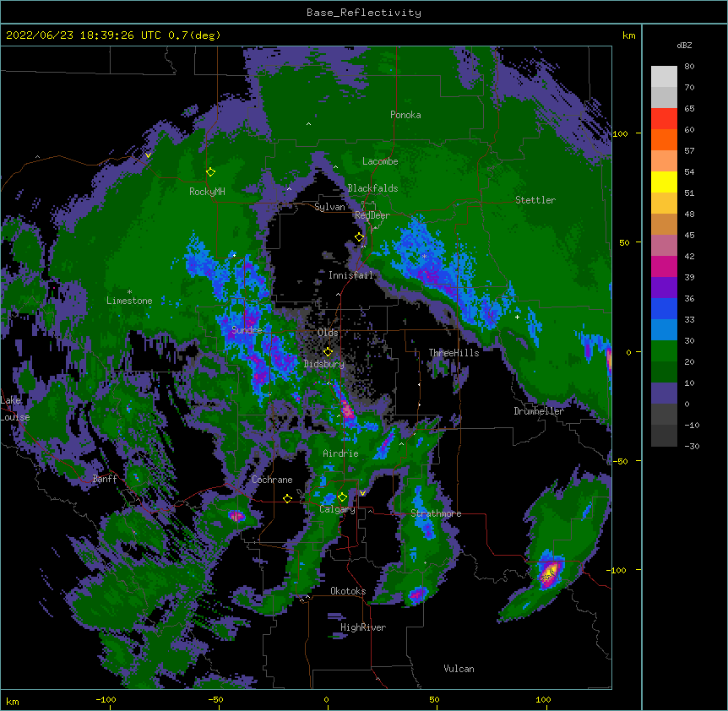Screen dimensions: 728x711
Task: Pick the gold 48-51 dBZ legend swatch
Action: [x=664, y=204]
